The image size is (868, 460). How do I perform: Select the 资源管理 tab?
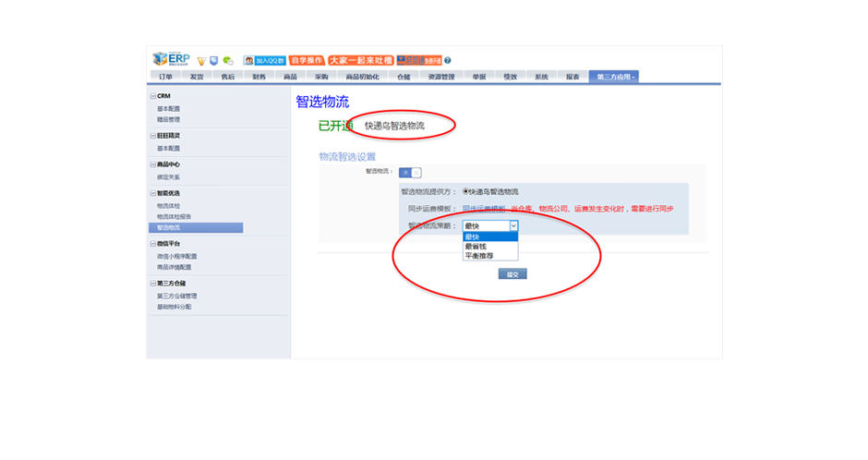(441, 77)
